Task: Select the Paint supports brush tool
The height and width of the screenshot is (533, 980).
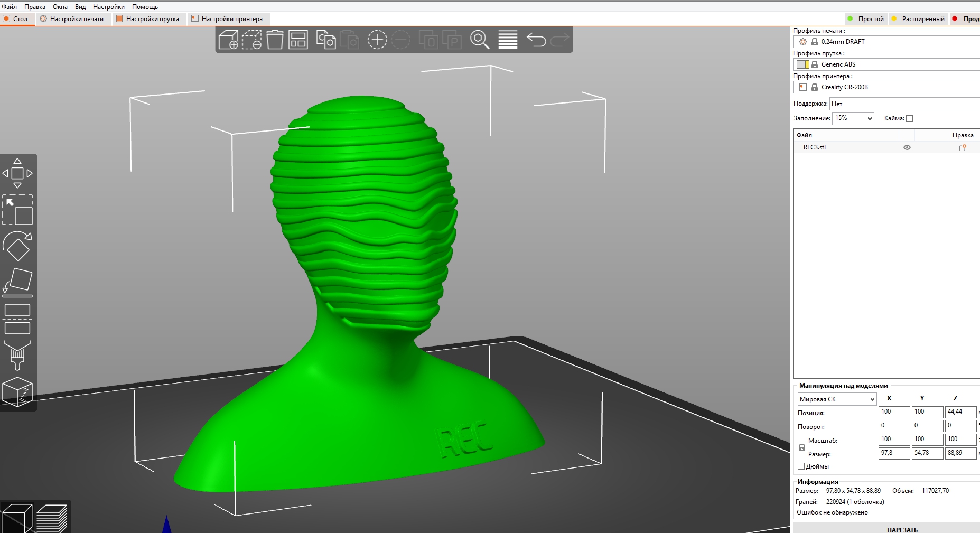Action: coord(17,354)
